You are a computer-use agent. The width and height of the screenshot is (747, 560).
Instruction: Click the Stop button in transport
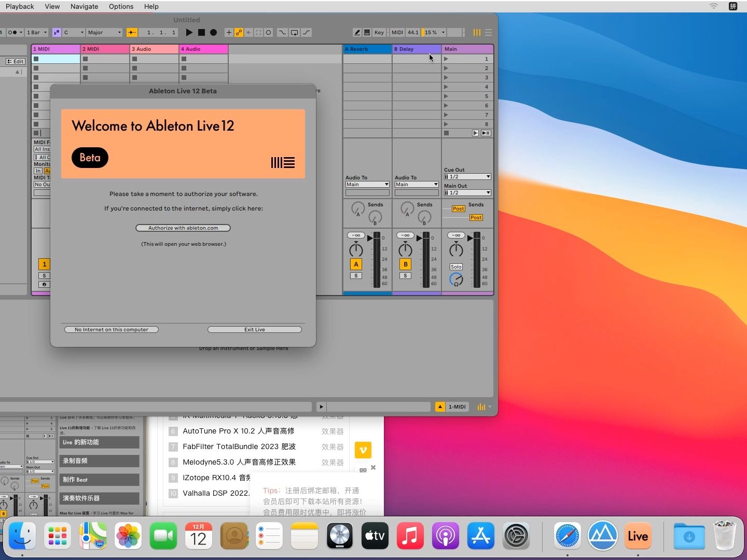201,32
